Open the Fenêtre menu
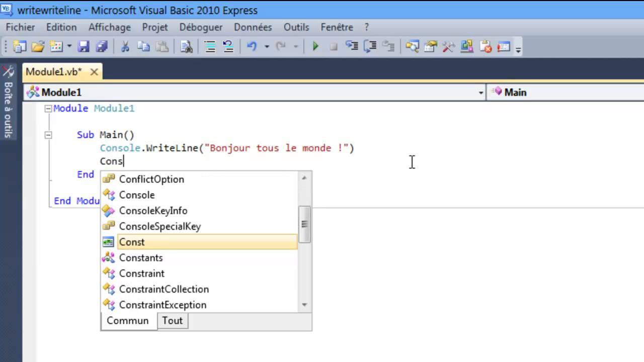This screenshot has height=362, width=644. click(337, 27)
